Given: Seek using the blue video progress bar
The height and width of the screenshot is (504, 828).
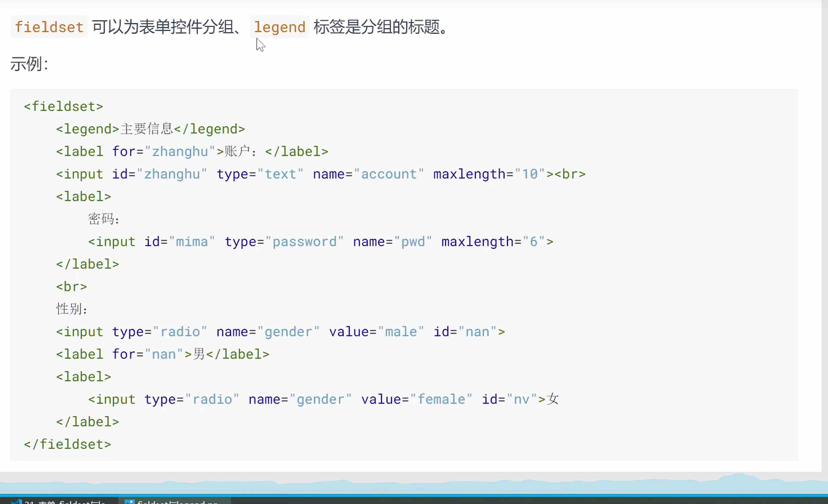Looking at the screenshot, I should tap(414, 495).
